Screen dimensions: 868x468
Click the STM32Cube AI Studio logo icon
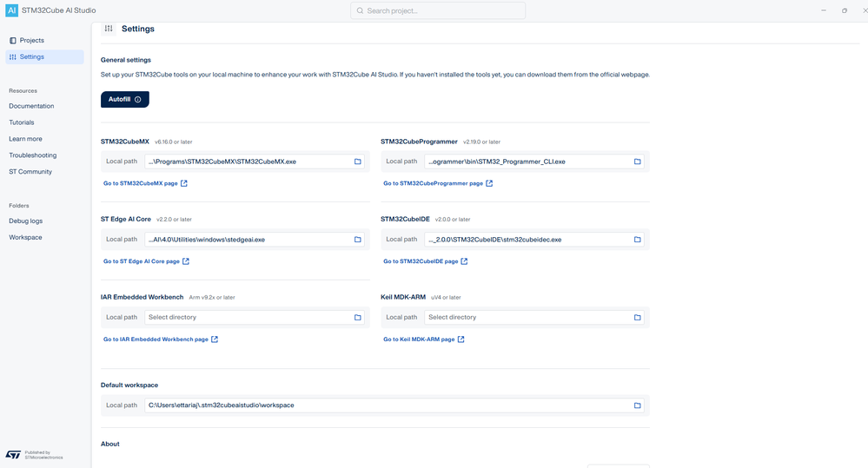click(x=11, y=10)
